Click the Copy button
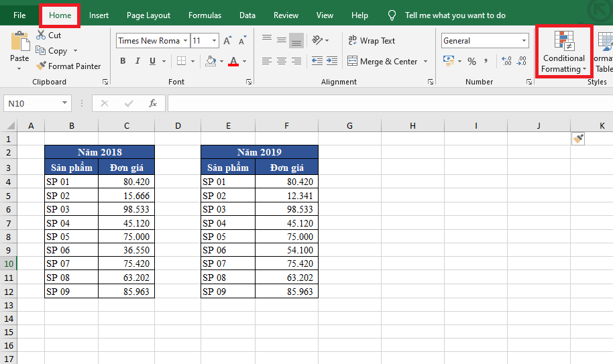Image resolution: width=613 pixels, height=364 pixels. [x=52, y=51]
